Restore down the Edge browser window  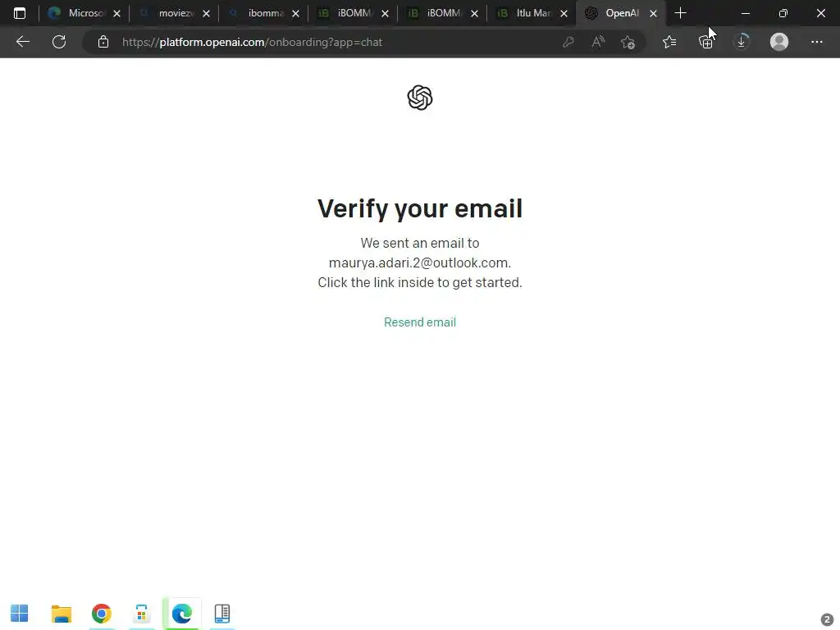tap(783, 13)
